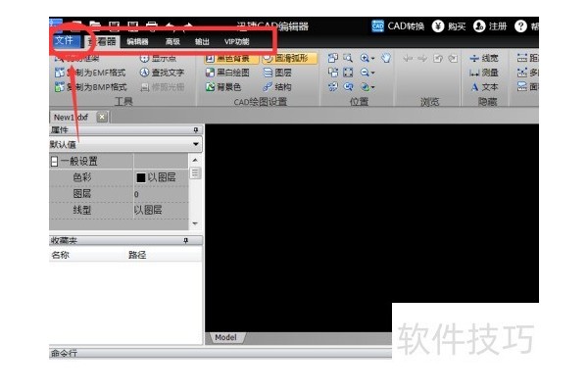The height and width of the screenshot is (392, 588).
Task: Click the globe view icon
Action: pyautogui.click(x=365, y=87)
